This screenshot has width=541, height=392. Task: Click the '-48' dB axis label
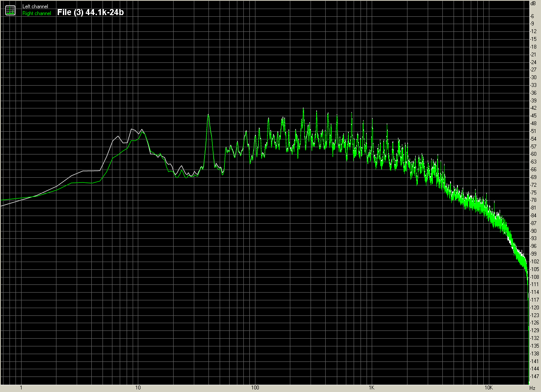534,123
